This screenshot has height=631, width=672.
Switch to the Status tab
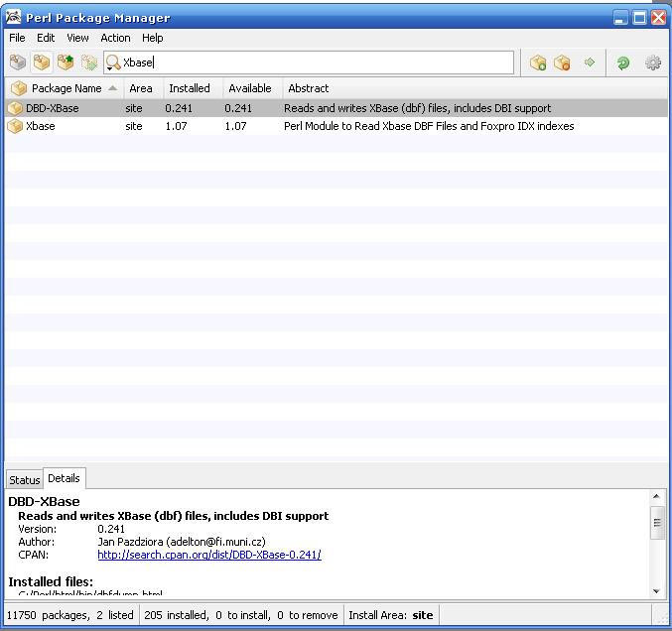coord(25,480)
